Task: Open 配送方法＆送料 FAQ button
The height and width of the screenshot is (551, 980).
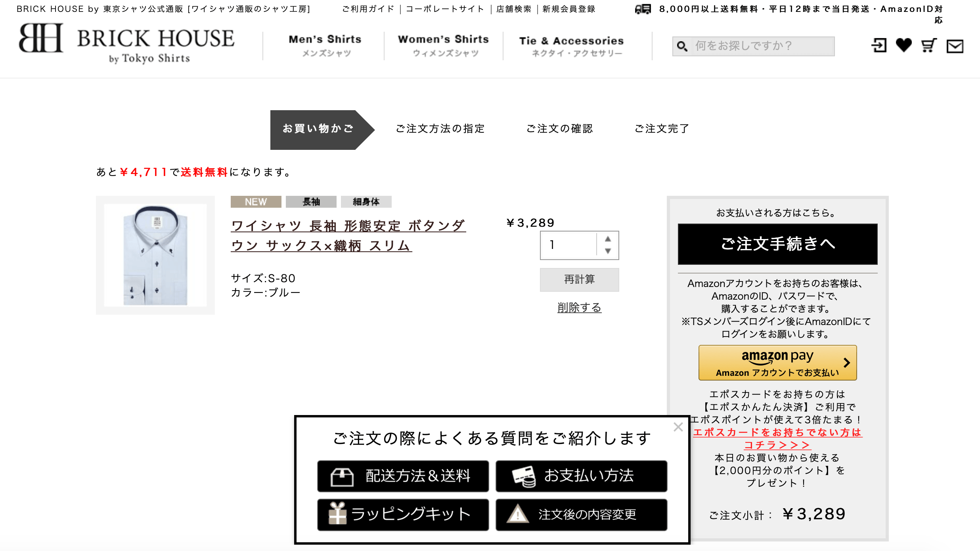Action: click(403, 476)
